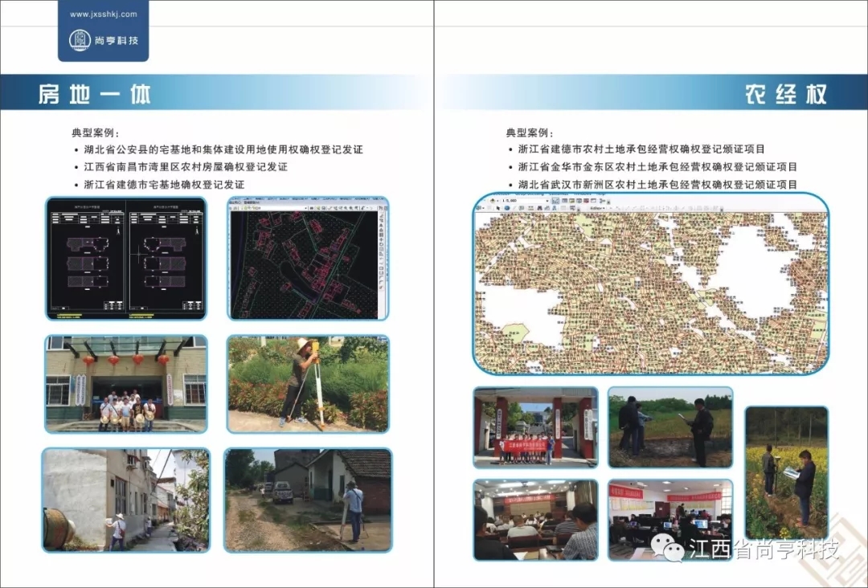Open the red banner group photo at gate

534,427
